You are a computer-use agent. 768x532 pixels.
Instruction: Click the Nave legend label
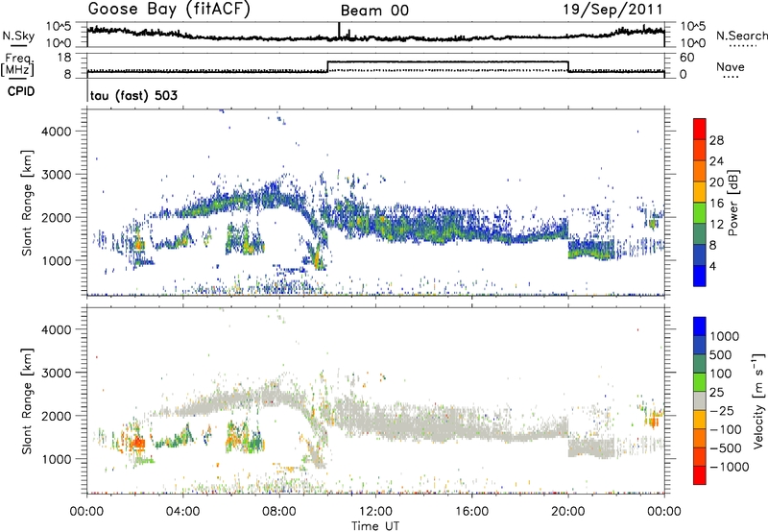click(x=731, y=67)
